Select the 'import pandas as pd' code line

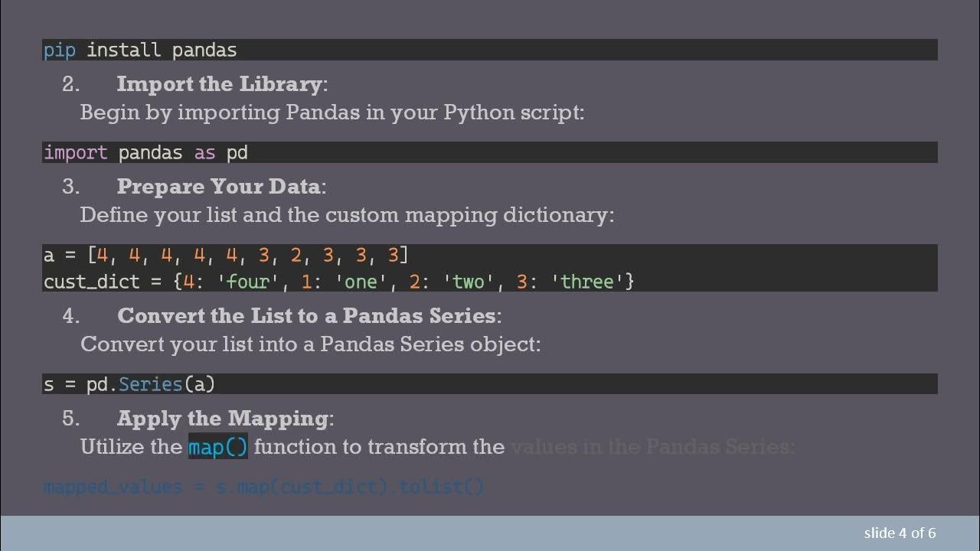click(x=145, y=152)
